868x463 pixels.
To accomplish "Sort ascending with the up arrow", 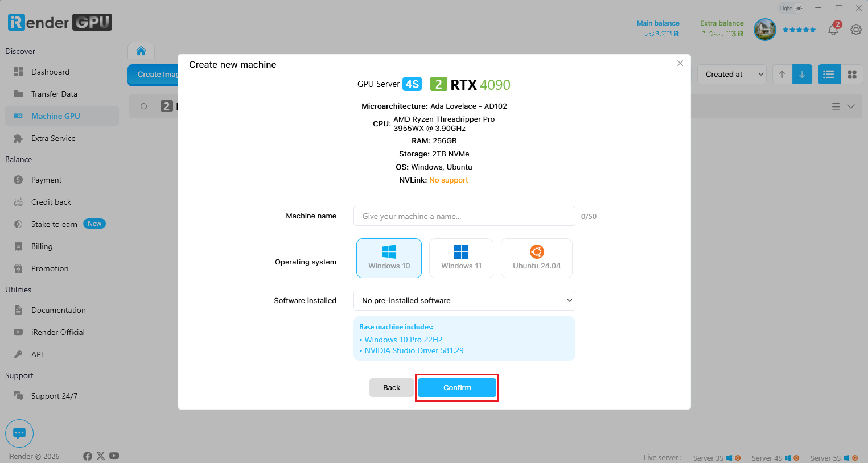I will point(782,75).
